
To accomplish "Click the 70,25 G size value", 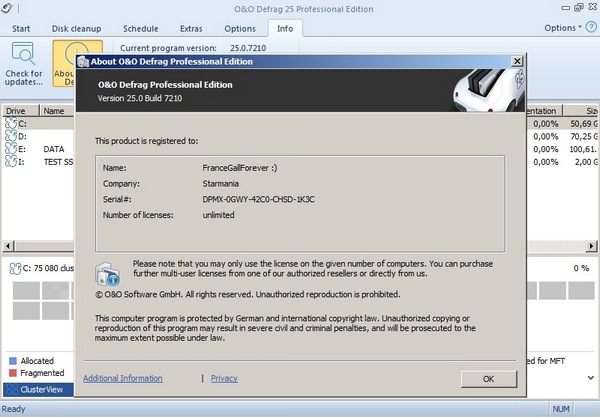I will click(x=584, y=136).
